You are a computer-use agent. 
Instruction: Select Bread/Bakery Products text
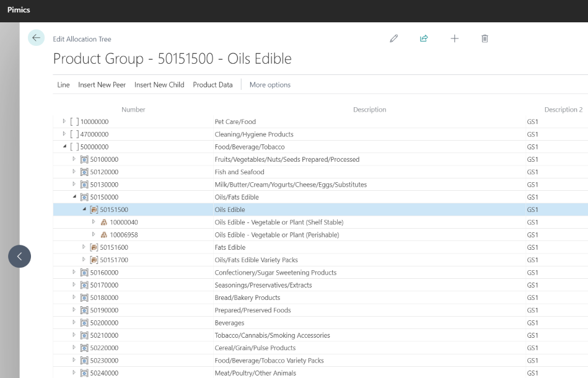pos(247,297)
